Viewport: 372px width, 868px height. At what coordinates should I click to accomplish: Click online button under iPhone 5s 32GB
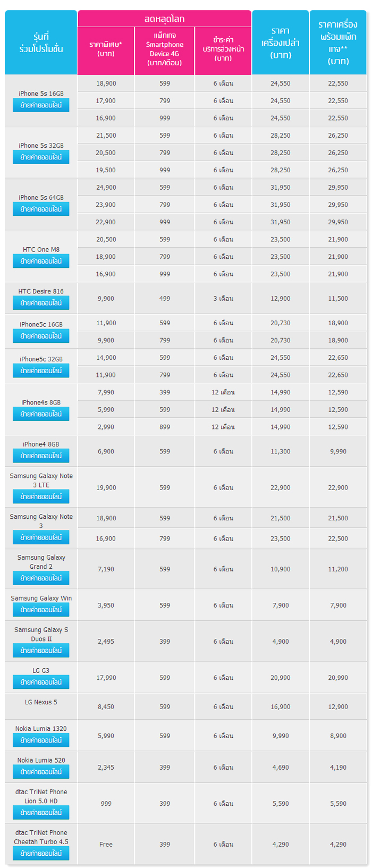click(x=41, y=157)
